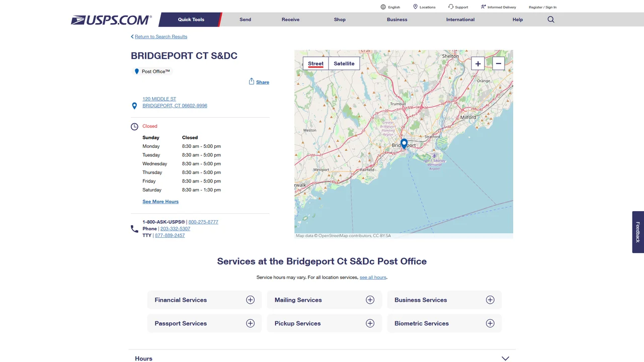Viewport: 644px width, 362px height.
Task: Return to Search Results link
Action: coord(159,37)
